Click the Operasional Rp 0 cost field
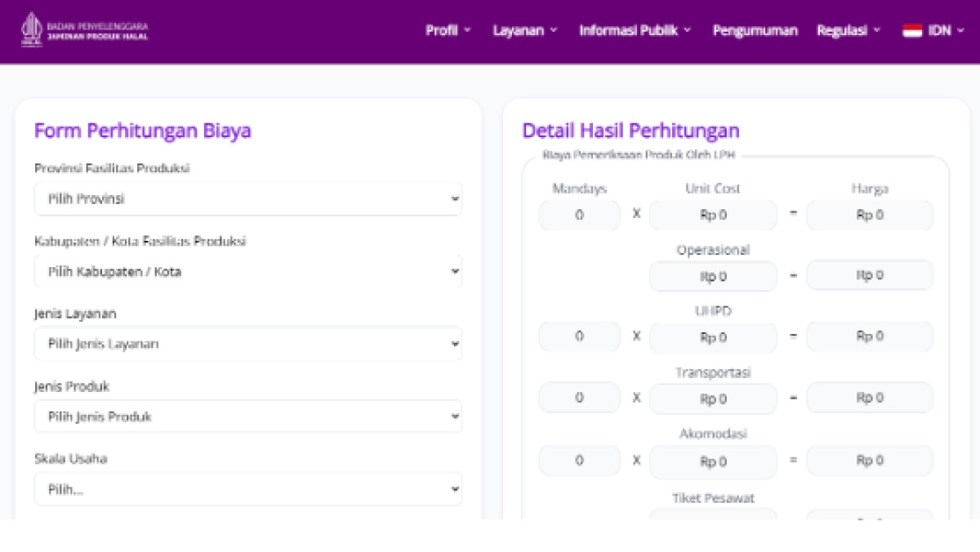The image size is (980, 552). tap(713, 276)
